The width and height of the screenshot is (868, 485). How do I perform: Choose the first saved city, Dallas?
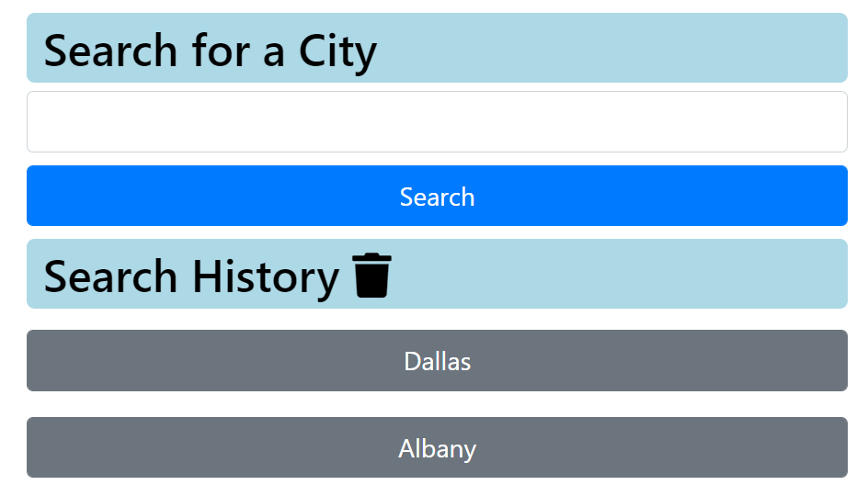coord(437,361)
